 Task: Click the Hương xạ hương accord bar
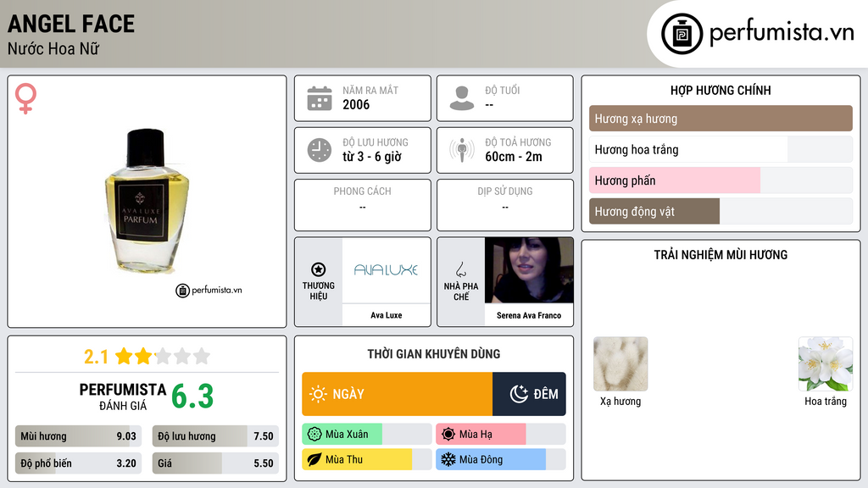[x=721, y=119]
